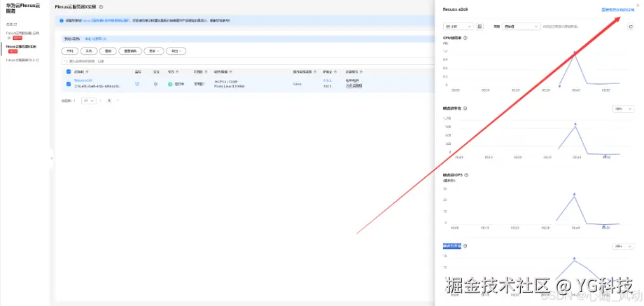Open the unit dropdown for the second chart
This screenshot has height=306, width=644.
622,109
